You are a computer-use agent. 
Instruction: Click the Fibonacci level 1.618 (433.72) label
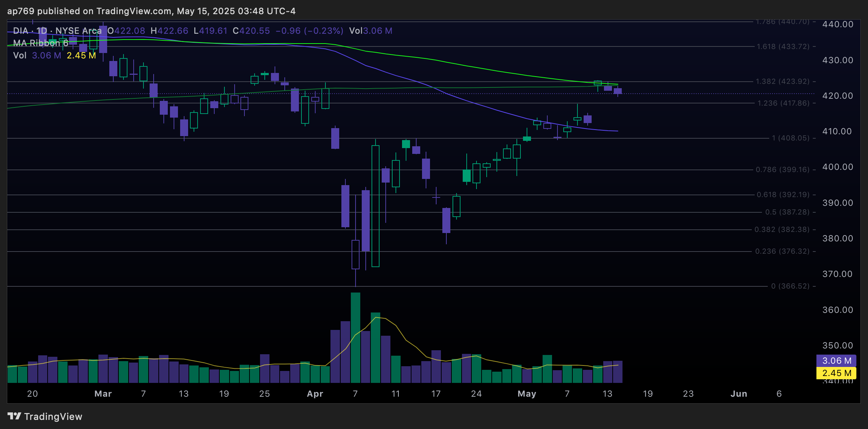click(x=783, y=46)
